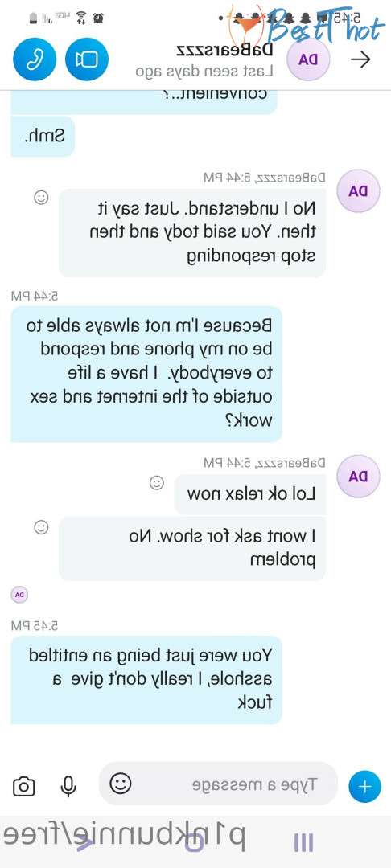This screenshot has width=391, height=868.
Task: Tap the "Last seen days ago" status text
Action: click(204, 72)
